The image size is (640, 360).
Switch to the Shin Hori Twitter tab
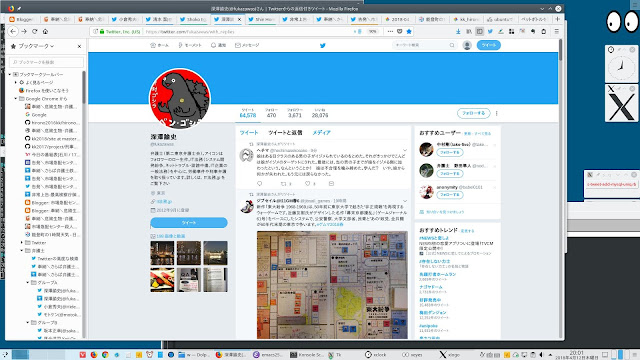[261, 19]
